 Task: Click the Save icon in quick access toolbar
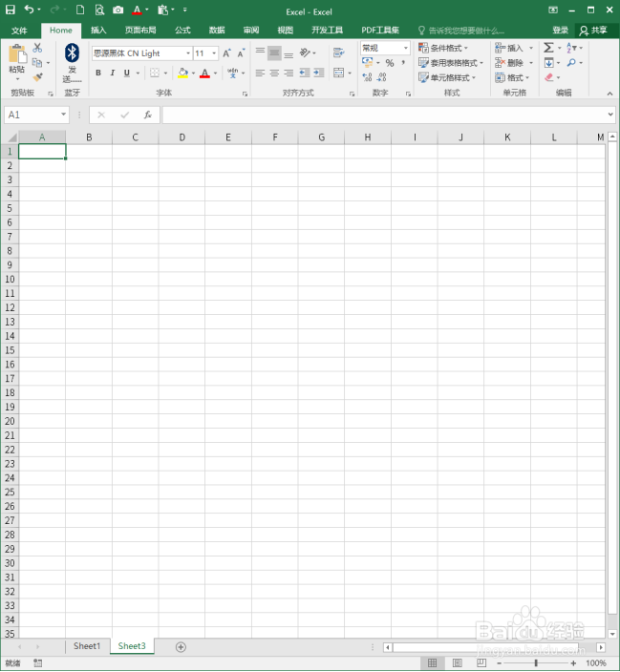pyautogui.click(x=11, y=10)
